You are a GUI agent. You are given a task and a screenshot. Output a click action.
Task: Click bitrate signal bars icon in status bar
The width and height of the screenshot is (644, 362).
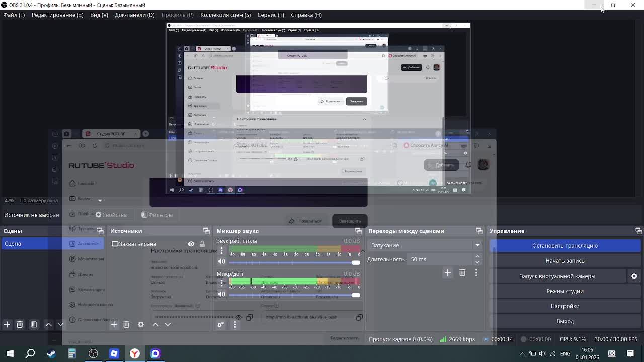[x=442, y=339]
